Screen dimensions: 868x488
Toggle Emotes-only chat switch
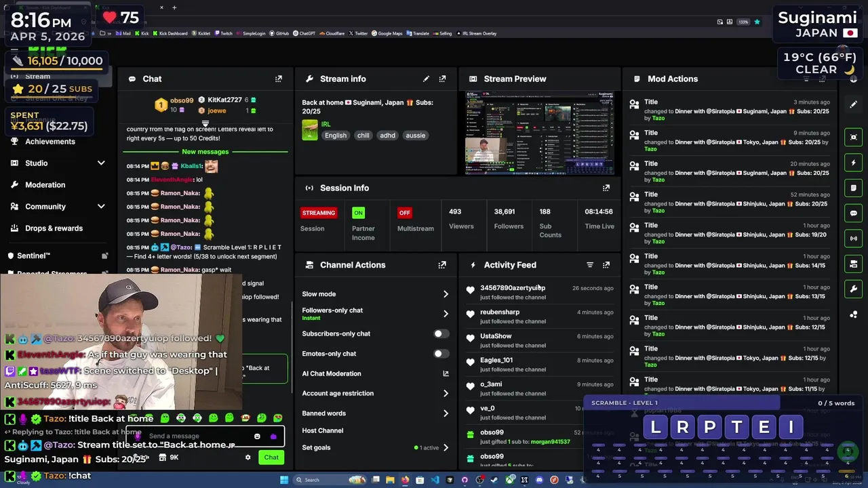click(x=441, y=354)
